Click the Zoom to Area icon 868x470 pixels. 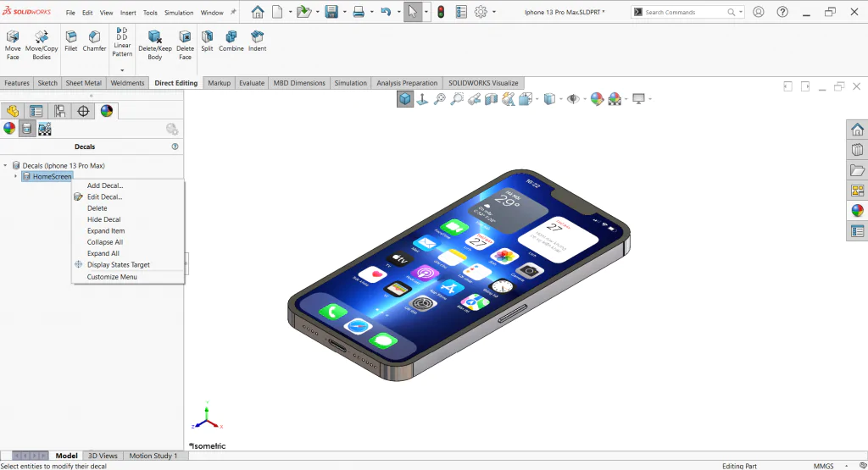tap(457, 99)
